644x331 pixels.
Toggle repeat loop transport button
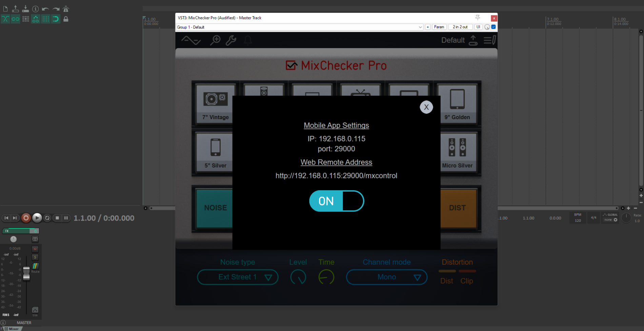(47, 218)
